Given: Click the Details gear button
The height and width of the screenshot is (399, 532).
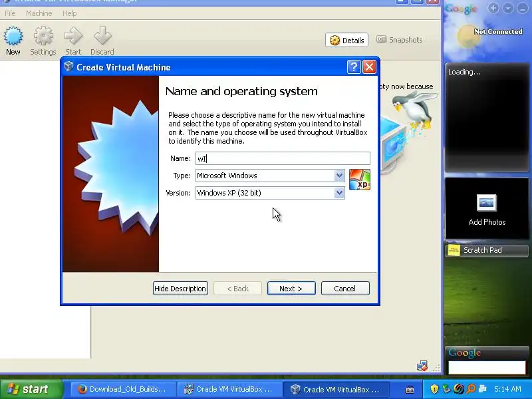Looking at the screenshot, I should pyautogui.click(x=346, y=40).
